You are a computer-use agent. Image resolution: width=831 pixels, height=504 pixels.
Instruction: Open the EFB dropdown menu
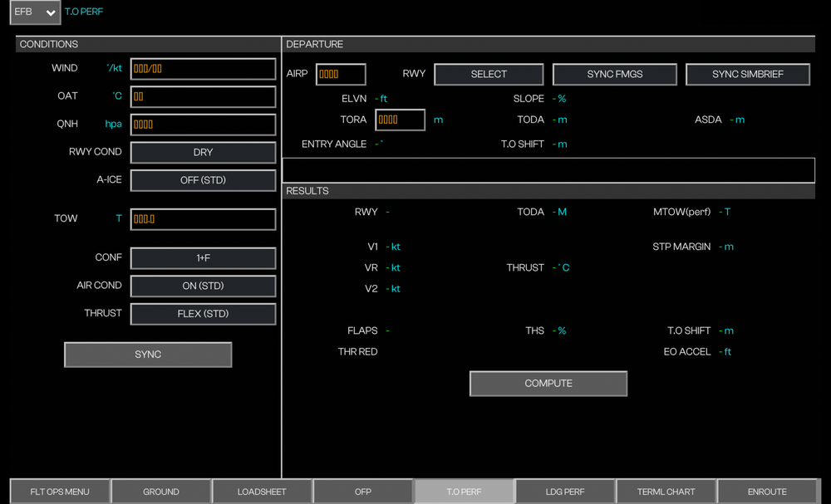(35, 12)
